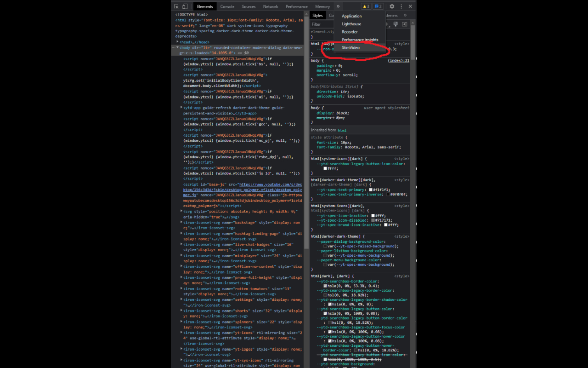Toggle the device toolbar icon
Image resolution: width=588 pixels, height=368 pixels.
(185, 6)
